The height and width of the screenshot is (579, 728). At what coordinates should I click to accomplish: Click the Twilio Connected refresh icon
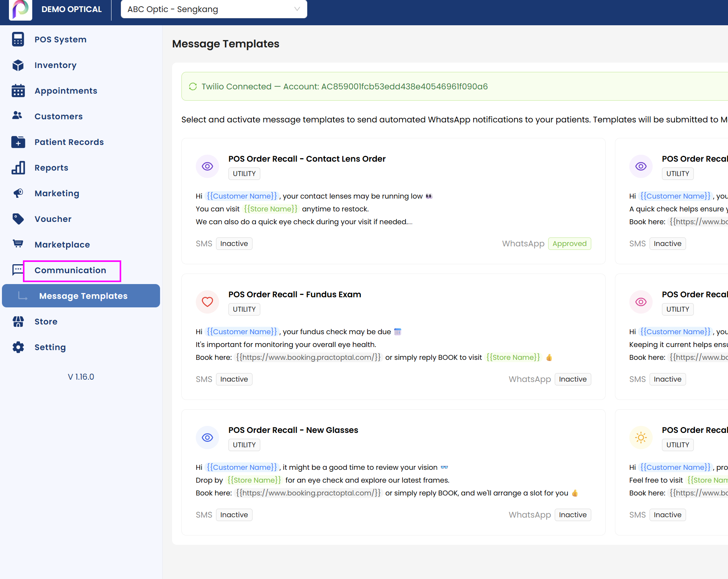tap(193, 86)
